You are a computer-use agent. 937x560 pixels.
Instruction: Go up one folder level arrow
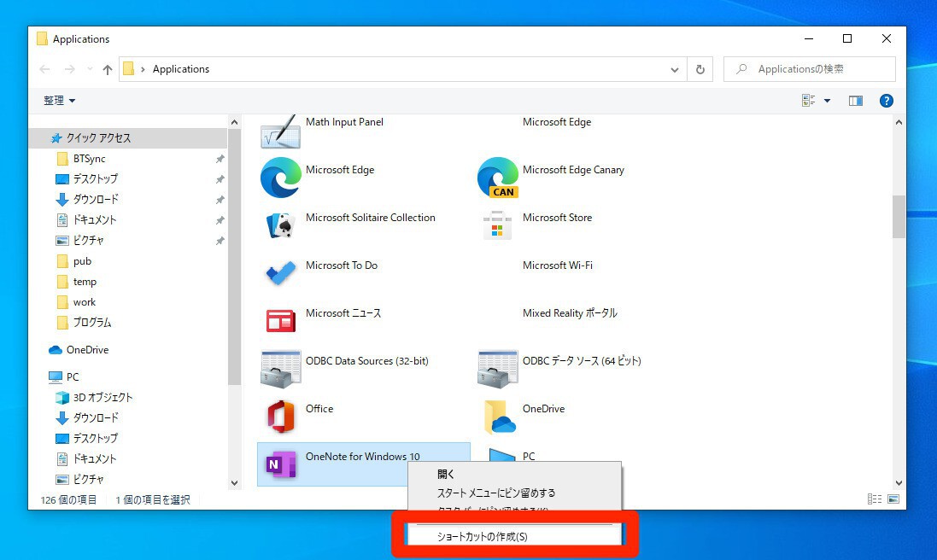point(108,69)
